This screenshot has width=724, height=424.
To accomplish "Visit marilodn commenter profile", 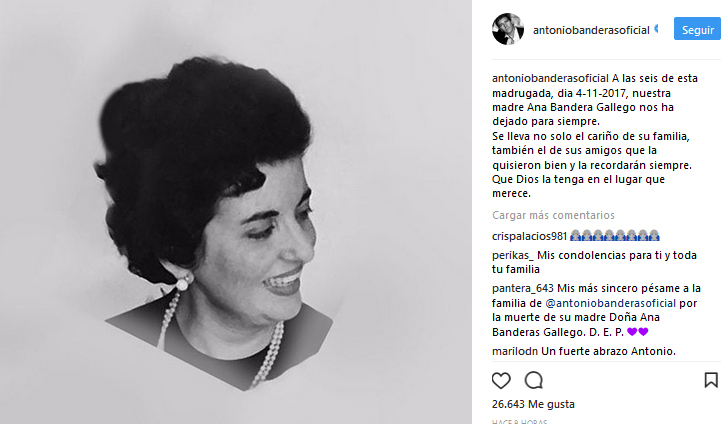I will [515, 351].
